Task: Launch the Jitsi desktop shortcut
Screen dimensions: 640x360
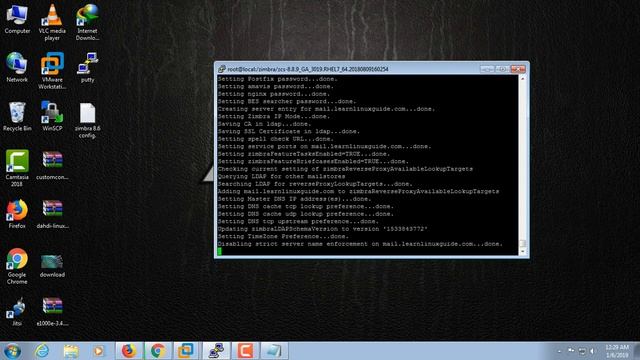Action: 17,311
